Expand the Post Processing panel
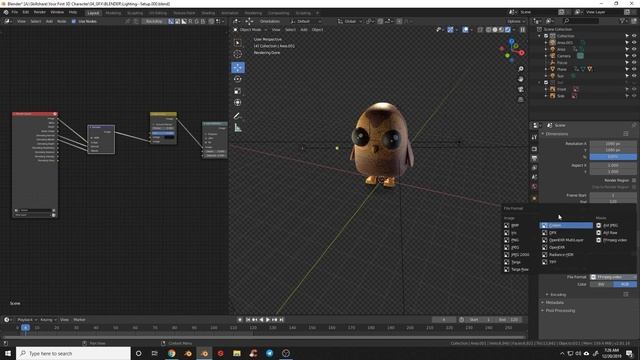 [560, 311]
